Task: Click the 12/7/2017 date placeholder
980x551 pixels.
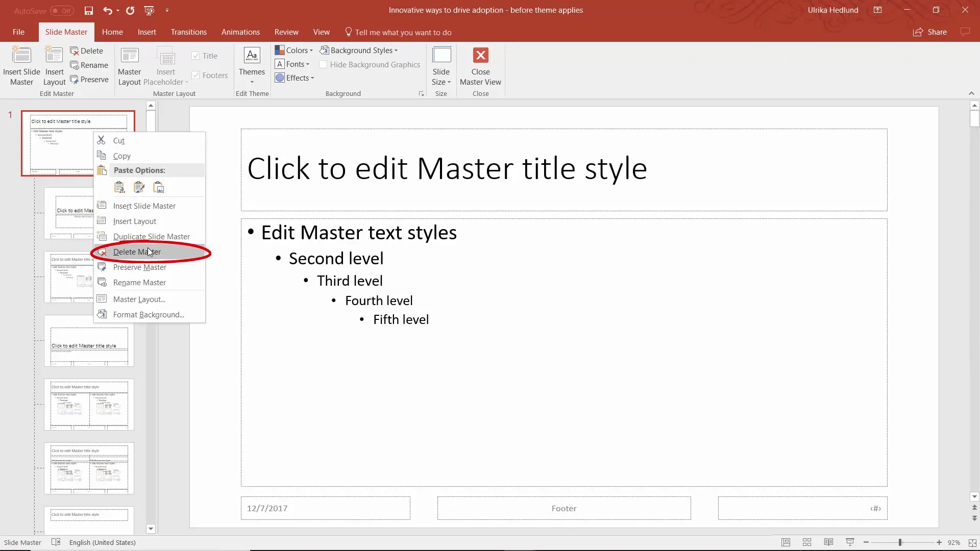Action: pos(326,508)
